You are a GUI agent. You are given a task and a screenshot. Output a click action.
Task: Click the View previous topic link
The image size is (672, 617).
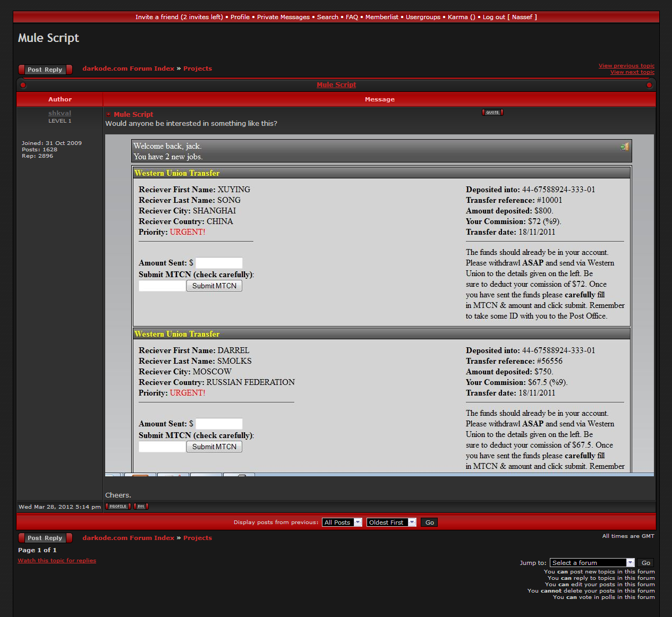[626, 66]
